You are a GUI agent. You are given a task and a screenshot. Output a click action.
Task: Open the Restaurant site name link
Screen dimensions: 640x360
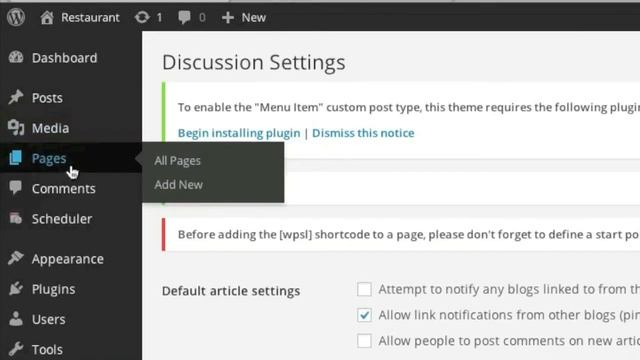pyautogui.click(x=90, y=18)
